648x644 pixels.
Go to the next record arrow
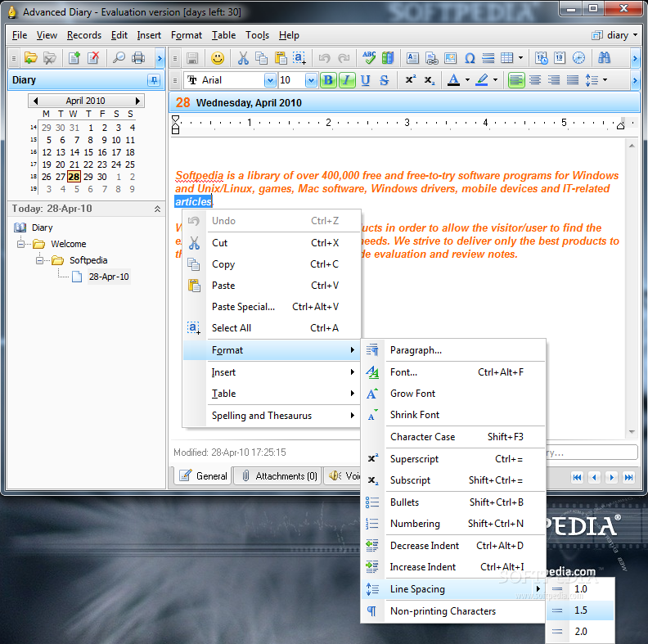pyautogui.click(x=612, y=477)
